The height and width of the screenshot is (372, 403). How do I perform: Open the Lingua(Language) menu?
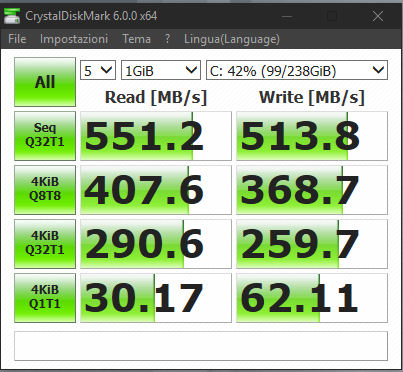coord(232,39)
